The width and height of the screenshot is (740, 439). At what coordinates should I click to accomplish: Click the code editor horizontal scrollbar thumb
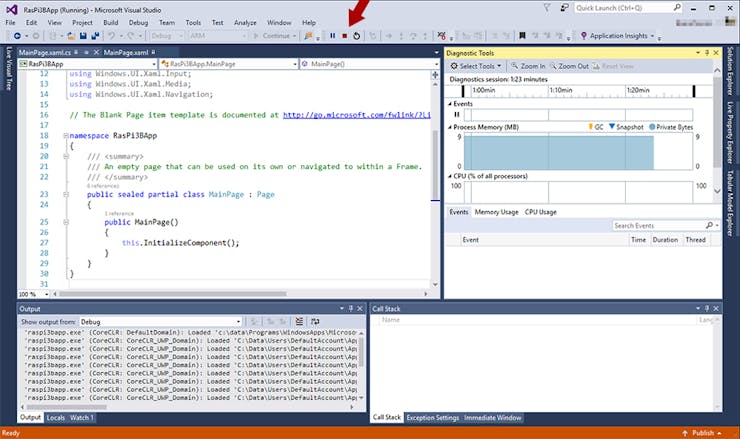tap(172, 294)
